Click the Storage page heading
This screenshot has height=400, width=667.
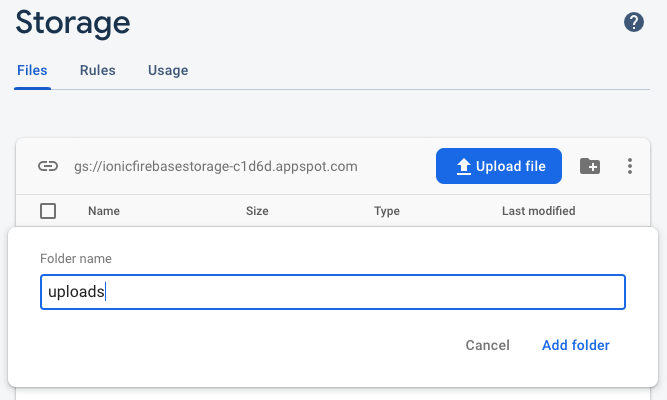[x=73, y=22]
